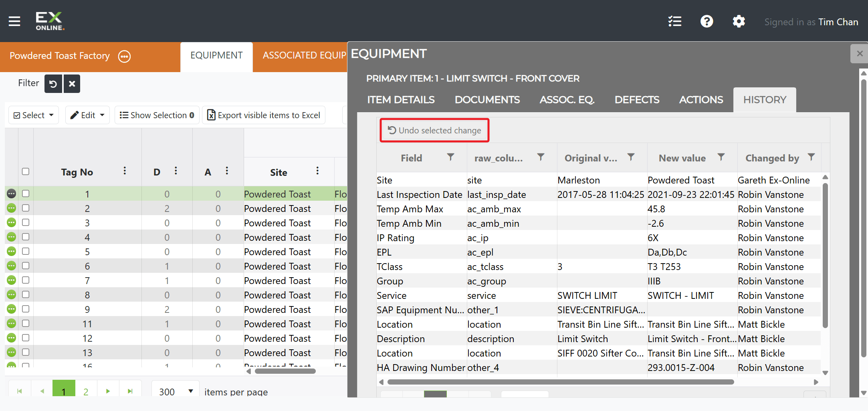Viewport: 868px width, 411px height.
Task: Tick the checkbox for Tag No 1
Action: pos(26,193)
